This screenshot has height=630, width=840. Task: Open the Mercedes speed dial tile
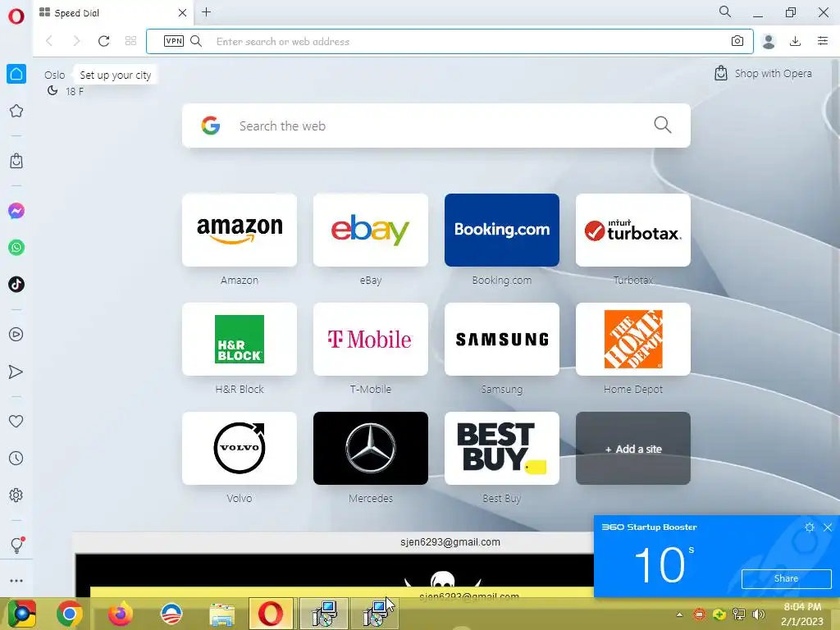click(x=371, y=449)
